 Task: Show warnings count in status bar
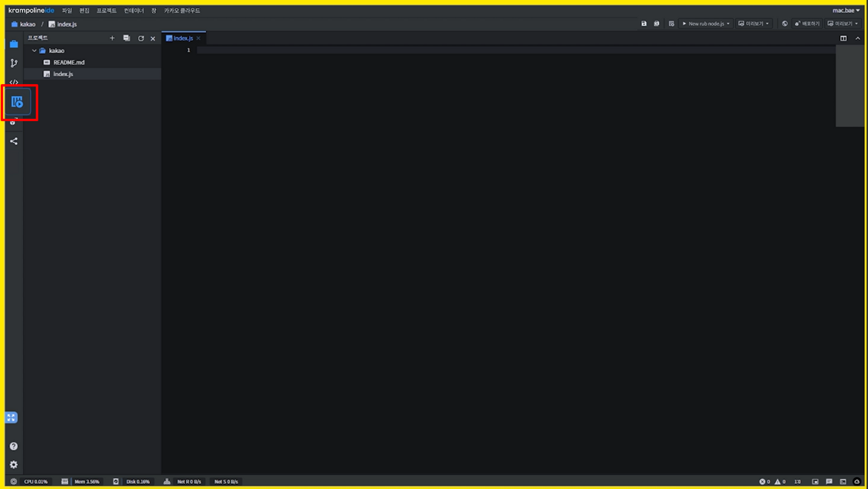(x=780, y=482)
